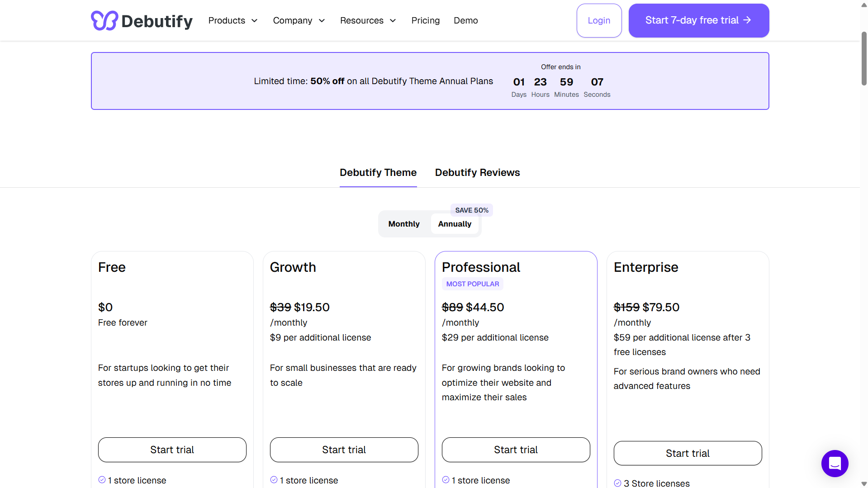This screenshot has width=868, height=488.
Task: Click the scroll-up arrow on the scrollbar
Action: [863, 5]
